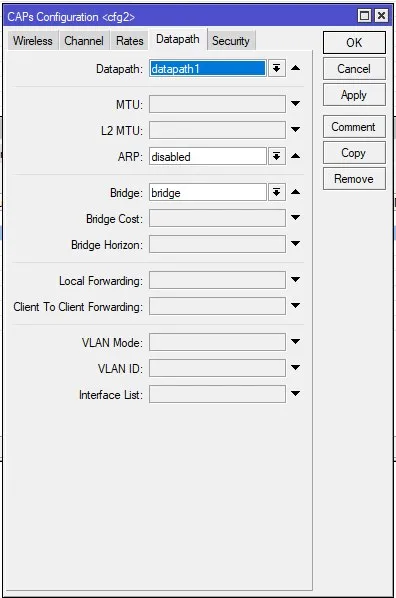
Task: Expand the Interface List field arrow
Action: [295, 394]
